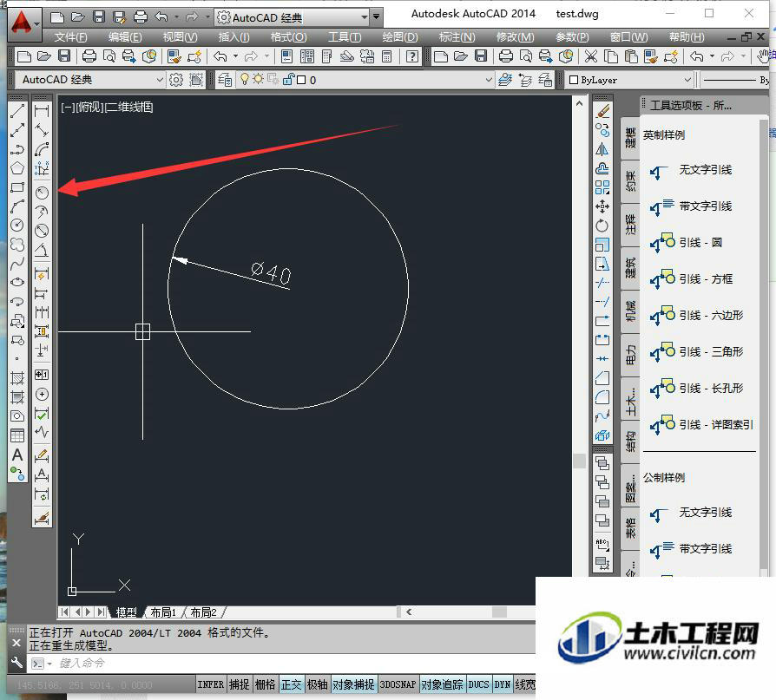The height and width of the screenshot is (700, 776).
Task: Select 引线 - 详图索引 tool palette item
Action: click(701, 424)
